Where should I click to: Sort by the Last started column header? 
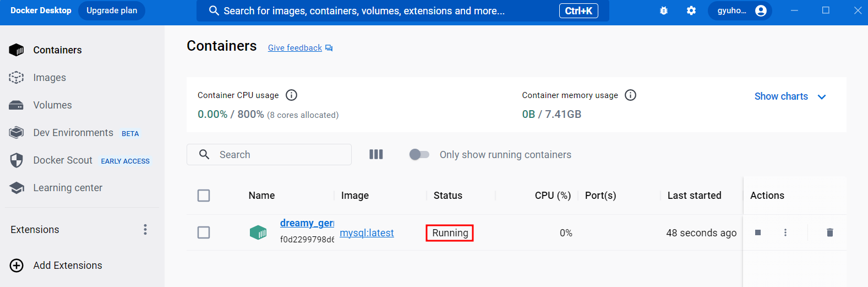coord(694,196)
